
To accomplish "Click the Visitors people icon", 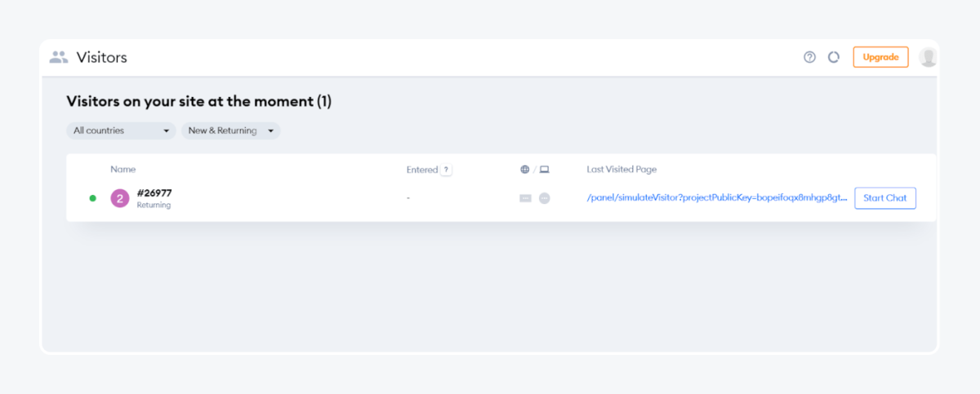I will click(x=58, y=57).
